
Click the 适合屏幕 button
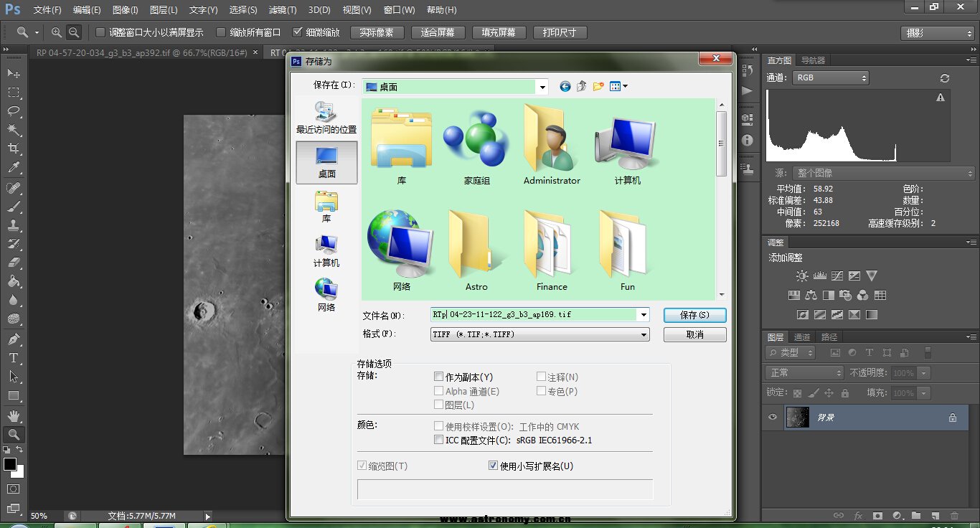point(438,32)
